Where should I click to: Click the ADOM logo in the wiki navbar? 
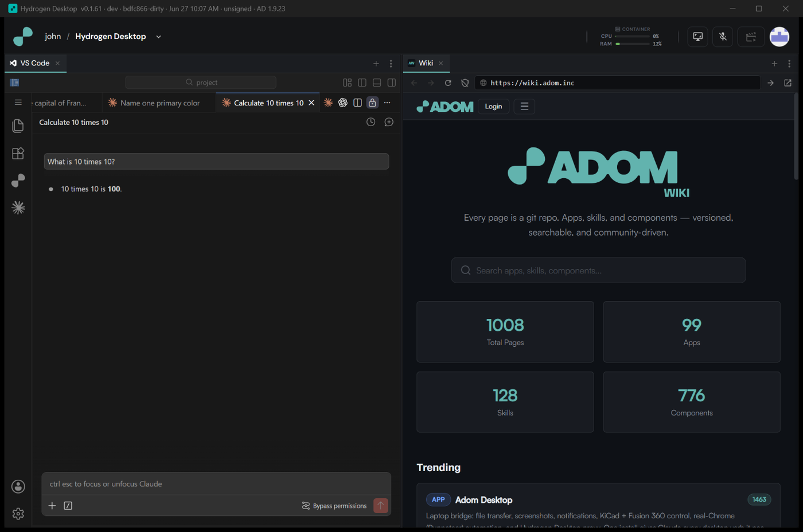point(445,107)
